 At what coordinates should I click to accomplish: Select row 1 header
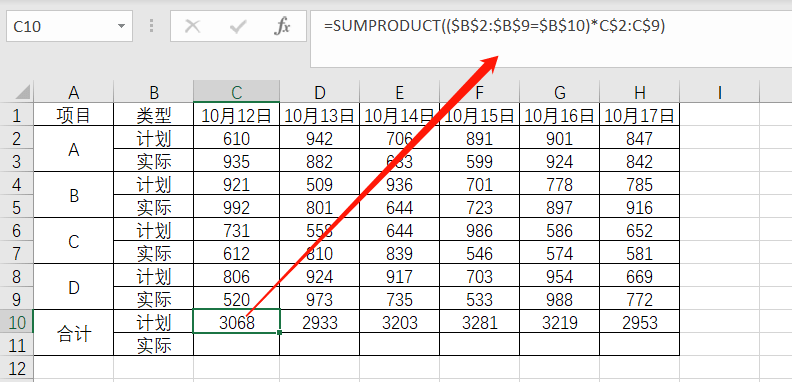[x=17, y=115]
